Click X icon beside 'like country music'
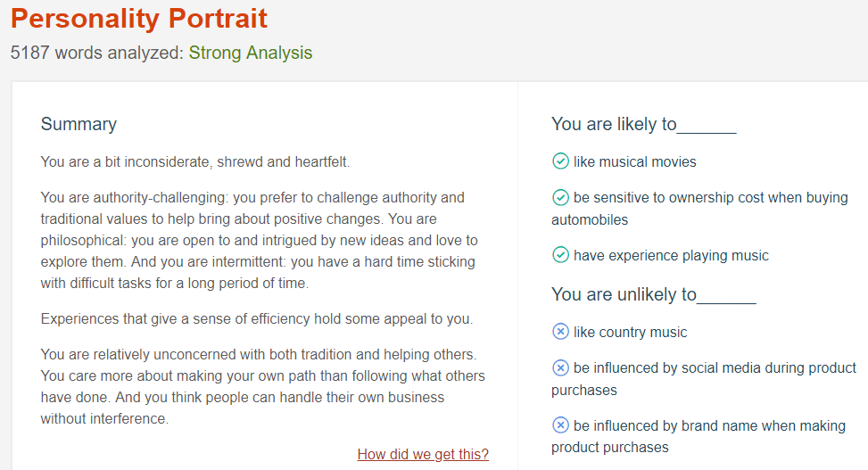Viewport: 868px width, 470px height. tap(560, 332)
